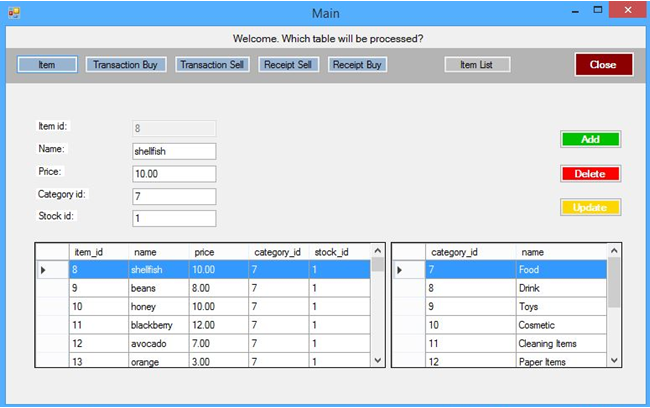This screenshot has width=650, height=408.
Task: Click the disabled Item id field
Action: pos(174,129)
